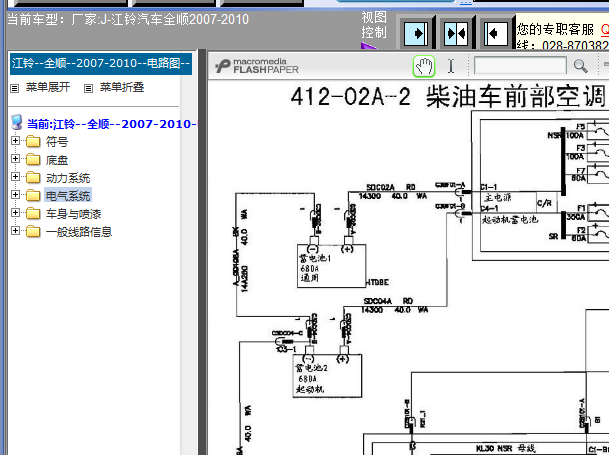This screenshot has height=455, width=609.
Task: Expand the 电气系统 tree node
Action: (15, 194)
